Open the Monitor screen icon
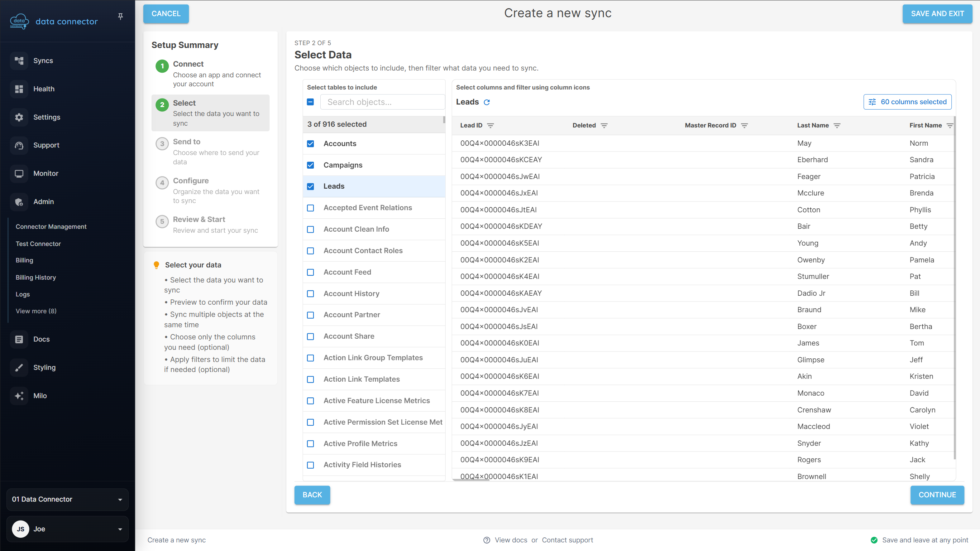The height and width of the screenshot is (551, 980). [x=19, y=173]
